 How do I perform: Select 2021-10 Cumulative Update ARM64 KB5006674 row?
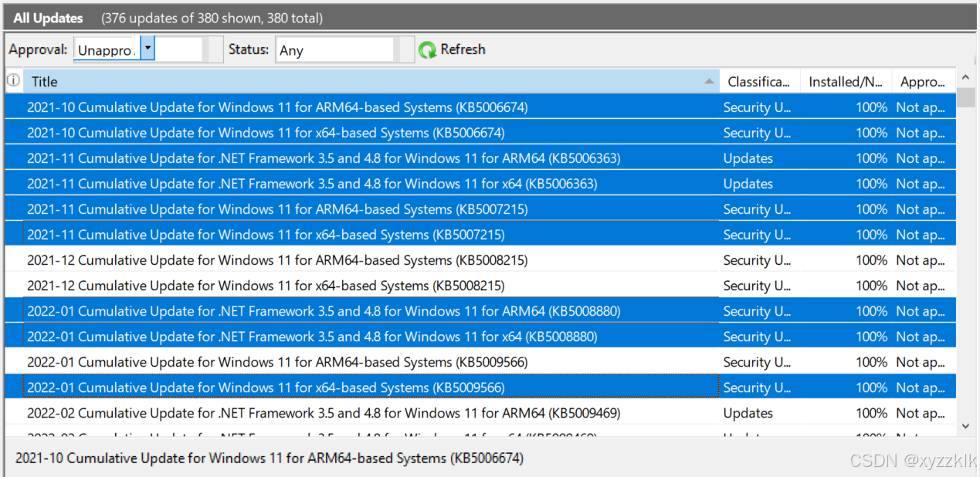(x=480, y=107)
